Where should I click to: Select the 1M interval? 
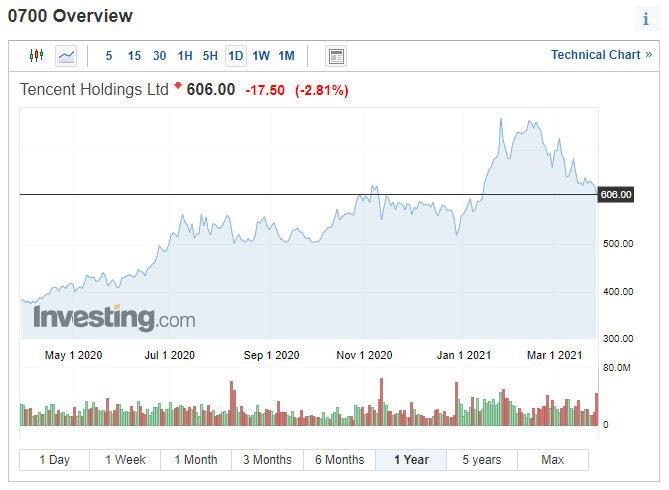tap(286, 56)
